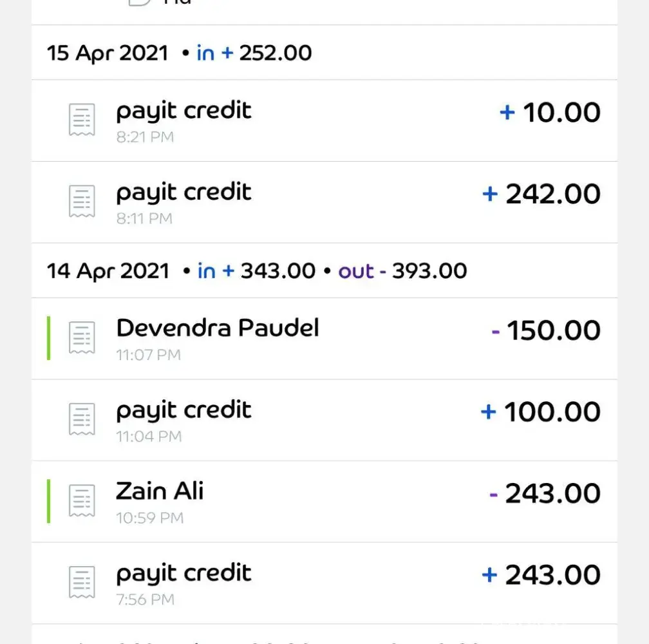The image size is (649, 644).
Task: Tap payit credit label at 7:56 PM
Action: [183, 573]
